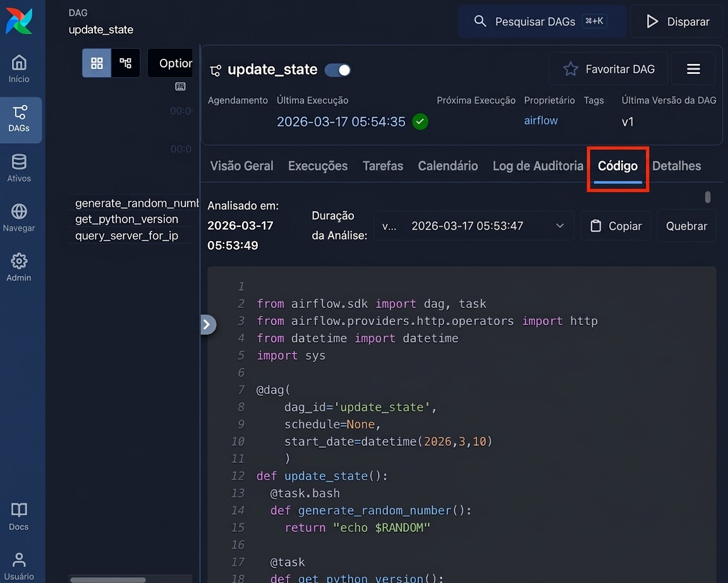
Task: Open the Docs sidebar item
Action: pos(19,517)
